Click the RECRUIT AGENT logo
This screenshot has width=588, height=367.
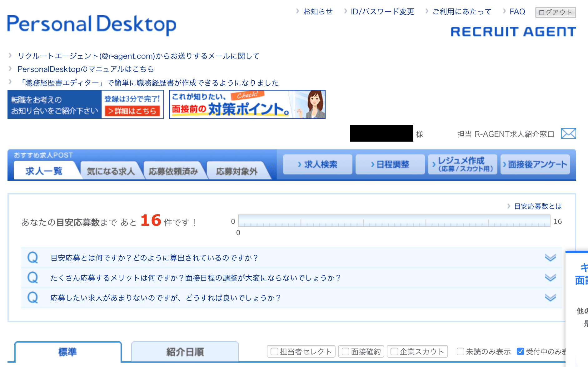pos(513,32)
